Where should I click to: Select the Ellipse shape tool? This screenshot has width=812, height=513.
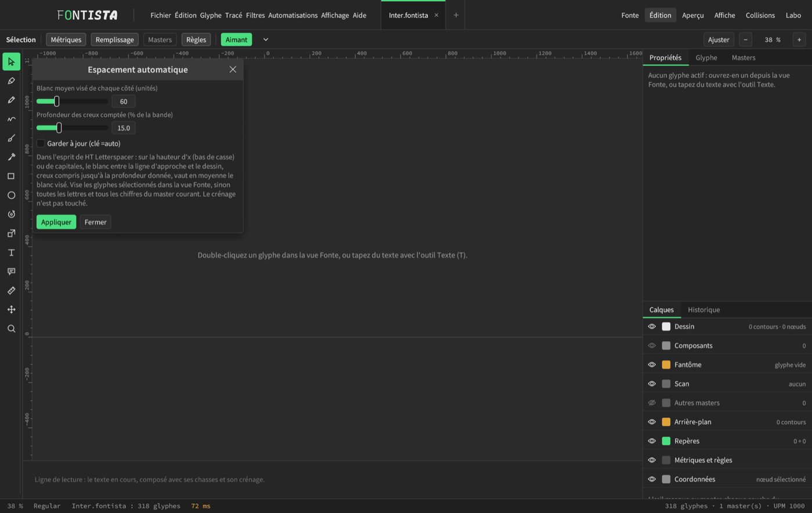[x=11, y=195]
